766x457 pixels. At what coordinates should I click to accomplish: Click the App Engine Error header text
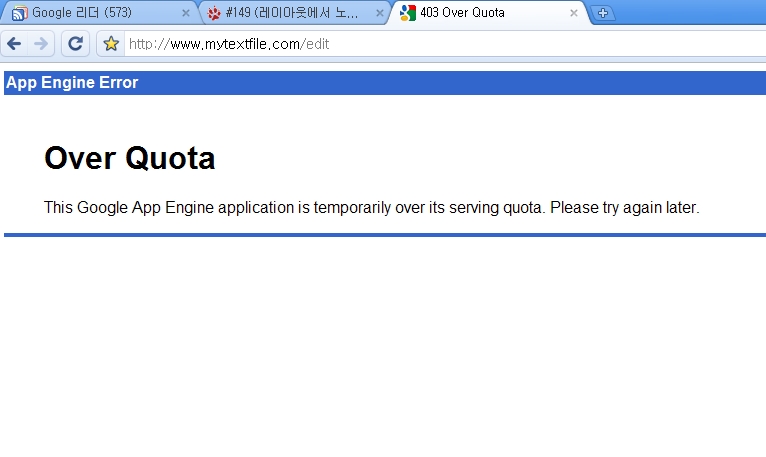point(72,82)
